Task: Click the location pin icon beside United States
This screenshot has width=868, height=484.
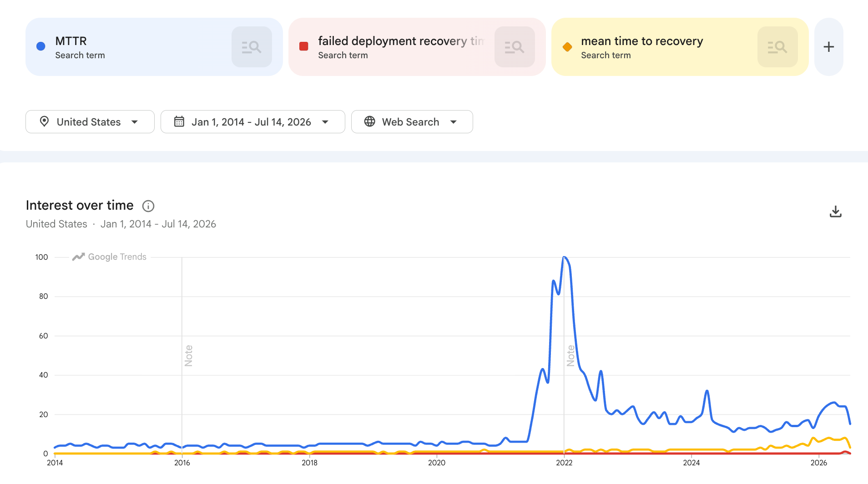Action: tap(44, 121)
